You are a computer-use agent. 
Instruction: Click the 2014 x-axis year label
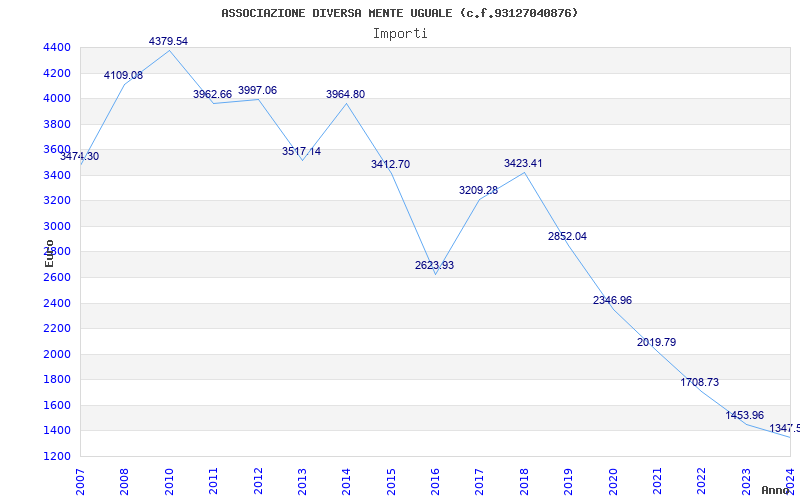(346, 481)
